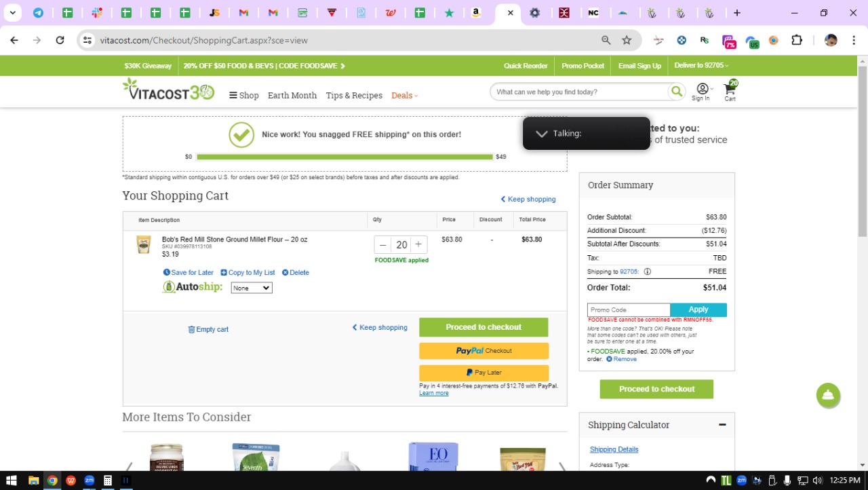This screenshot has width=868, height=490.
Task: Click Copy to My List
Action: [x=248, y=273]
